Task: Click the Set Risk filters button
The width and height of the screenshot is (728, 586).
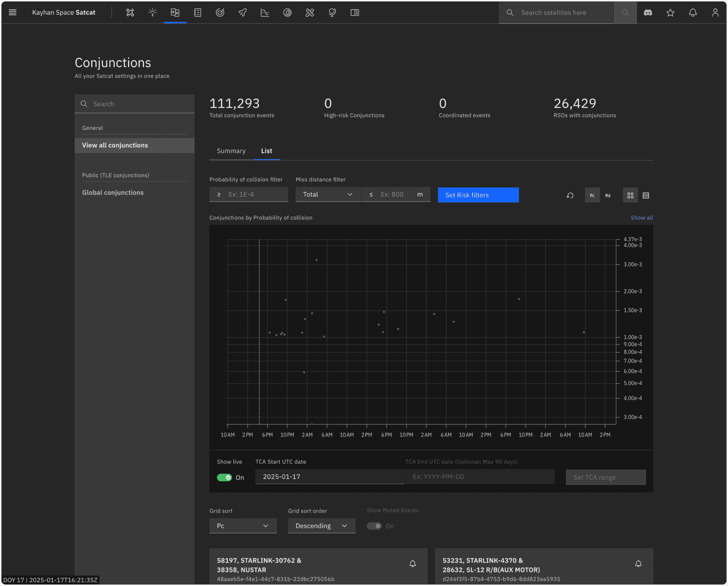Action: 478,195
